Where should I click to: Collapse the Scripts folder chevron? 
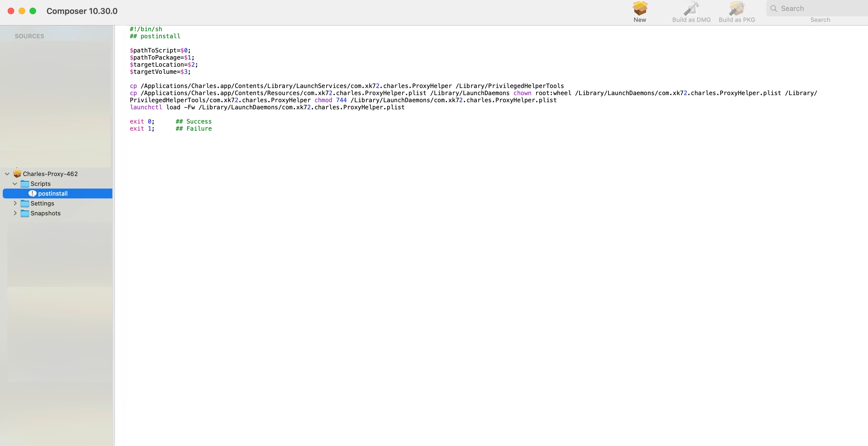pyautogui.click(x=15, y=184)
